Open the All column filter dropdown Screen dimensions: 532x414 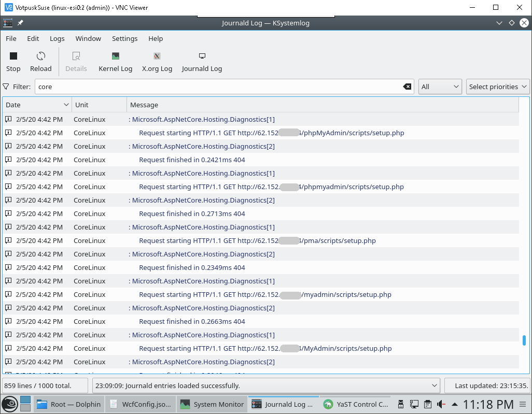coord(440,87)
